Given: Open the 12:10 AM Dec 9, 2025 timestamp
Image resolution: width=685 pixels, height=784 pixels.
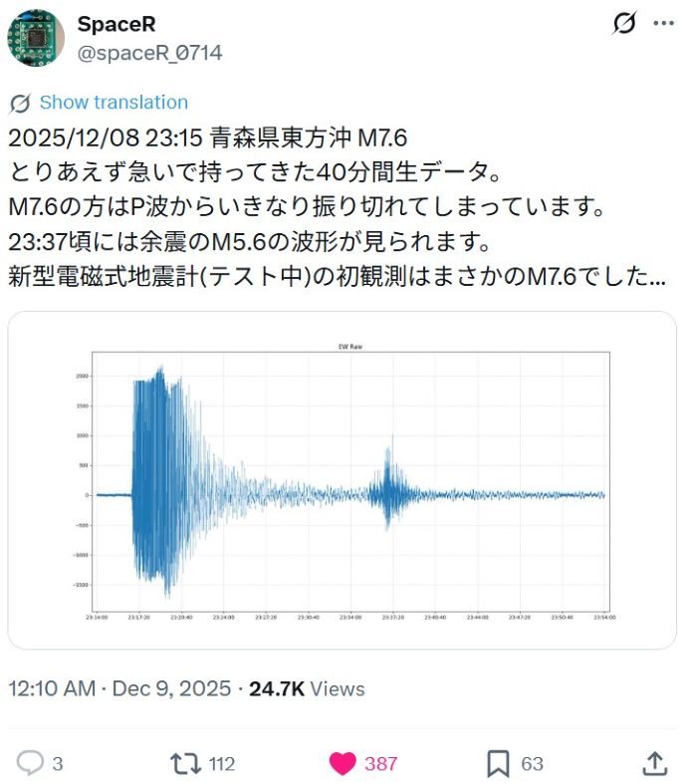Looking at the screenshot, I should pyautogui.click(x=119, y=688).
